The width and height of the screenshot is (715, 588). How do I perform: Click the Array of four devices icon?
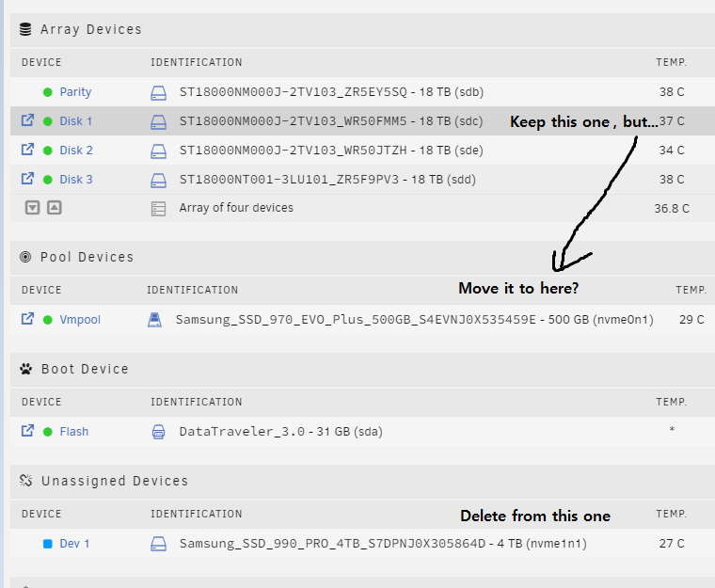[158, 209]
